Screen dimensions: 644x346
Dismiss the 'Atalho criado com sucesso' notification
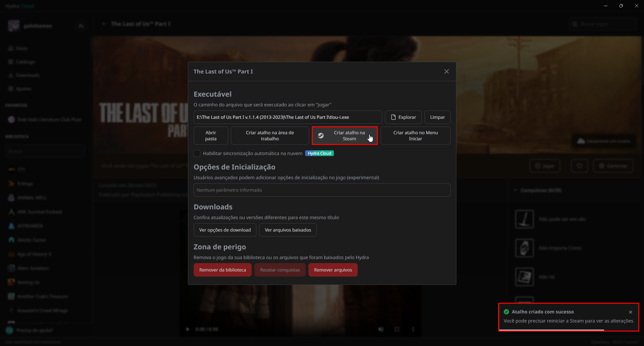tap(631, 312)
